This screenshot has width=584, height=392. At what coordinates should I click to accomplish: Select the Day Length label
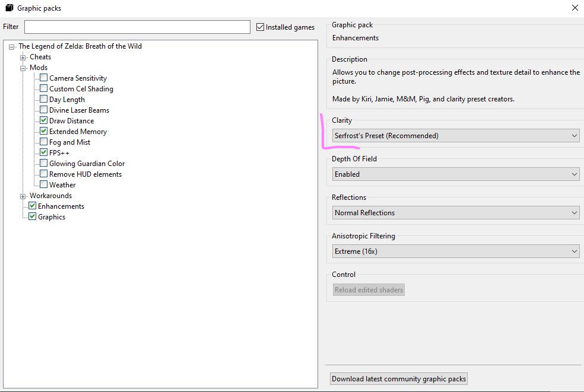(67, 100)
